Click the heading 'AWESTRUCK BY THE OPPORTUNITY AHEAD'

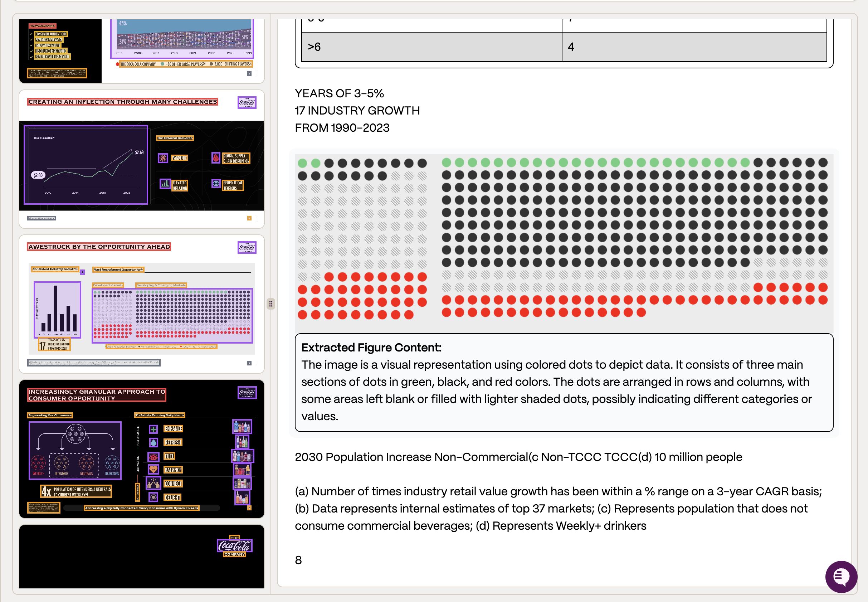(99, 247)
